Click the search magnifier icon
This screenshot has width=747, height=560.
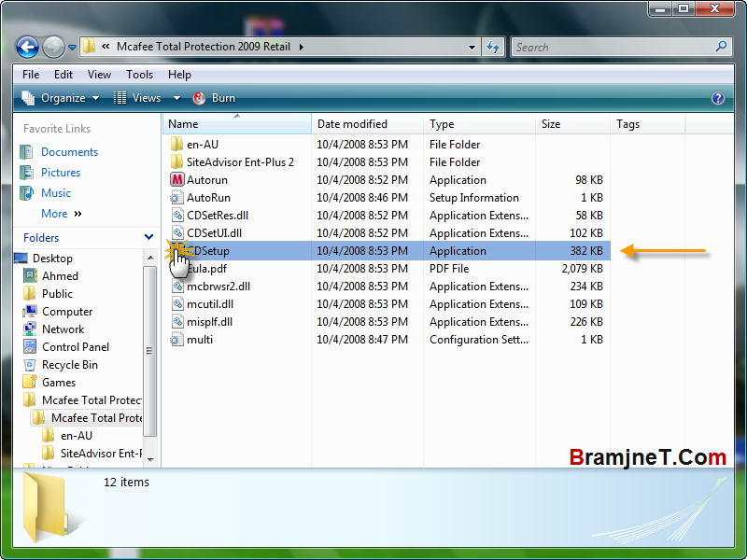pos(721,47)
